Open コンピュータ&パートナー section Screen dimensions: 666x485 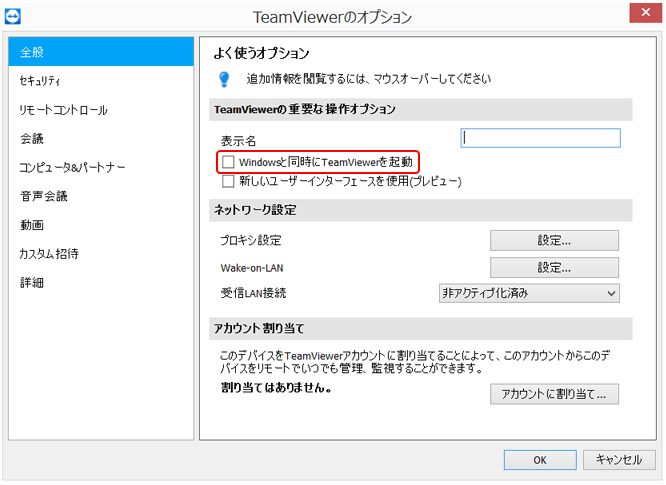[100, 167]
